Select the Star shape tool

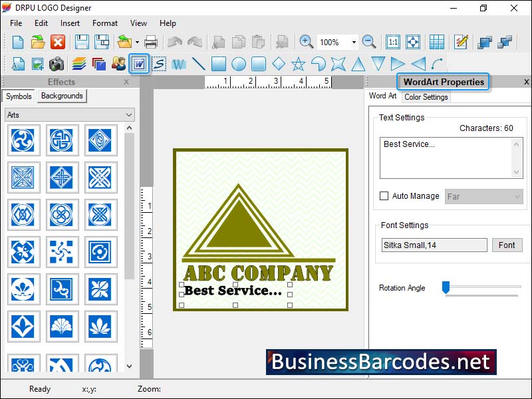[x=298, y=64]
